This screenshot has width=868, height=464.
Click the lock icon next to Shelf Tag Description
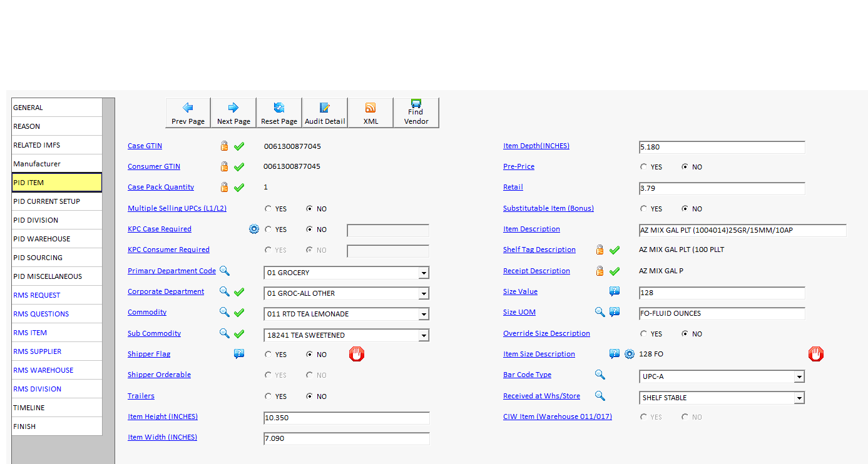point(600,250)
